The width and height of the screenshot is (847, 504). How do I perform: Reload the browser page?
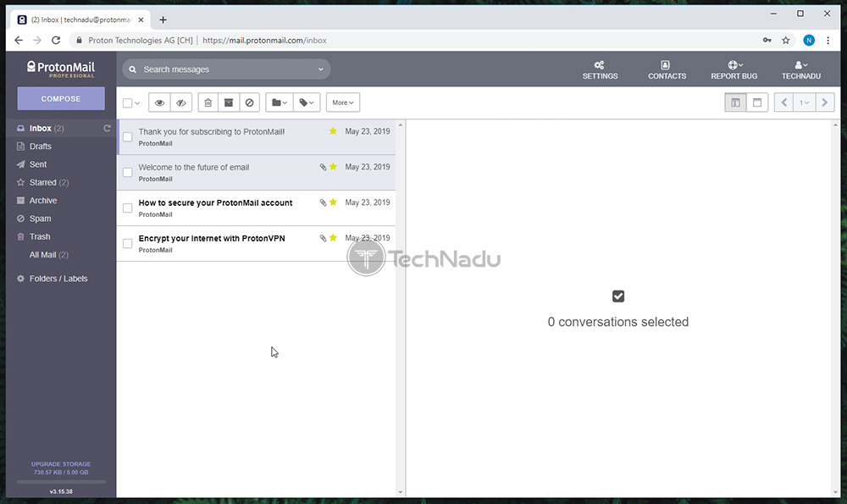point(56,40)
